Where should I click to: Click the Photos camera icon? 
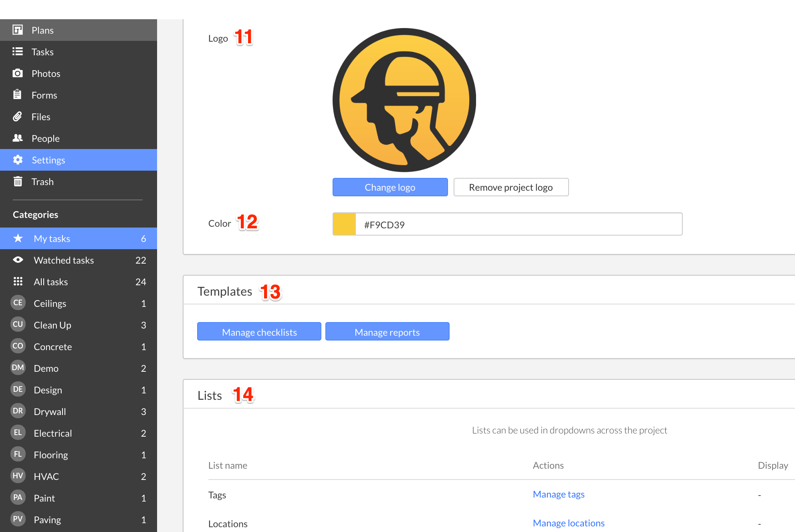(18, 73)
